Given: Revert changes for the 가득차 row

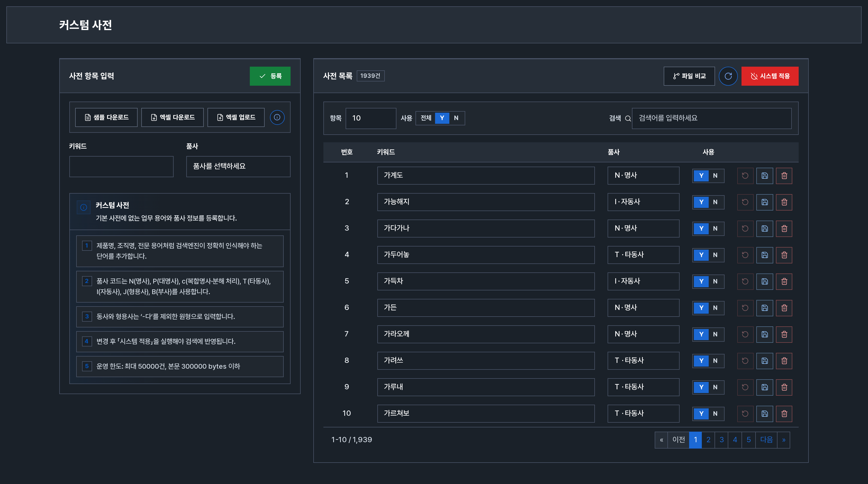Looking at the screenshot, I should 745,281.
